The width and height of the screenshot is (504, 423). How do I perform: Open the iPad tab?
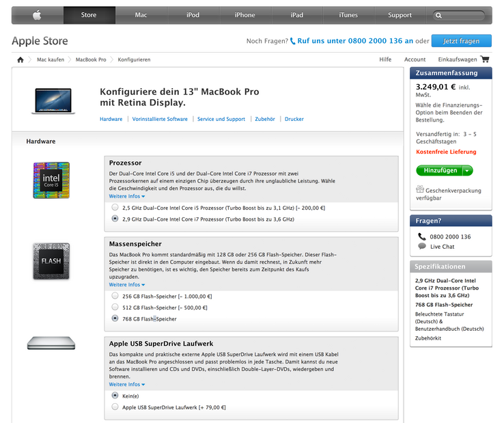point(297,15)
